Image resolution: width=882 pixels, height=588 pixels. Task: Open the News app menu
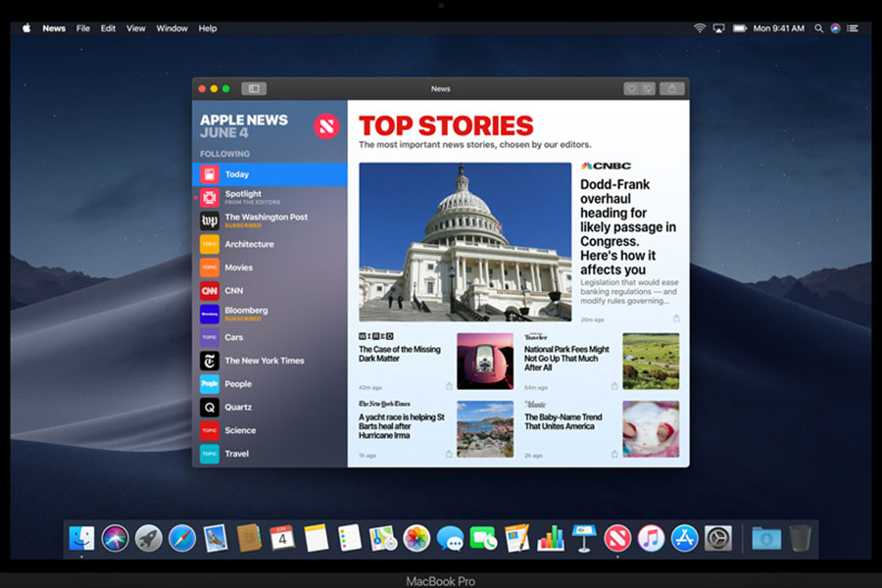click(x=54, y=28)
